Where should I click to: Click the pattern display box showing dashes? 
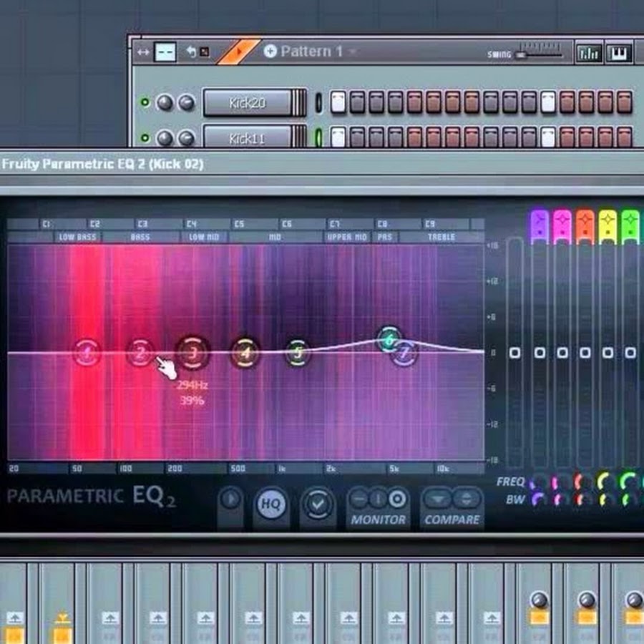click(165, 52)
